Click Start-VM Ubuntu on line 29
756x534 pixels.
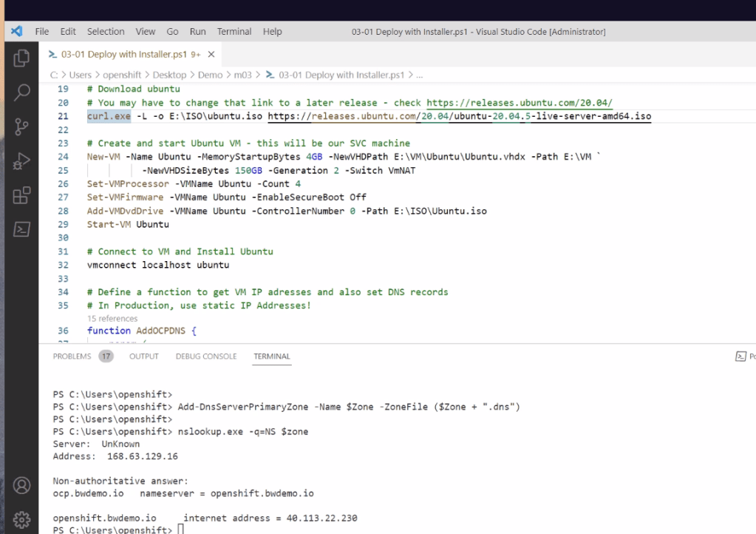coord(129,224)
